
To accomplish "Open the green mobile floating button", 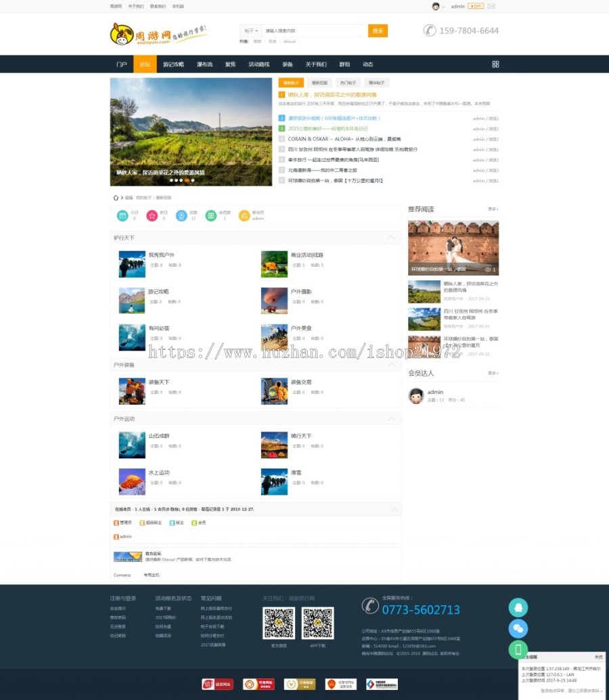I will (518, 649).
